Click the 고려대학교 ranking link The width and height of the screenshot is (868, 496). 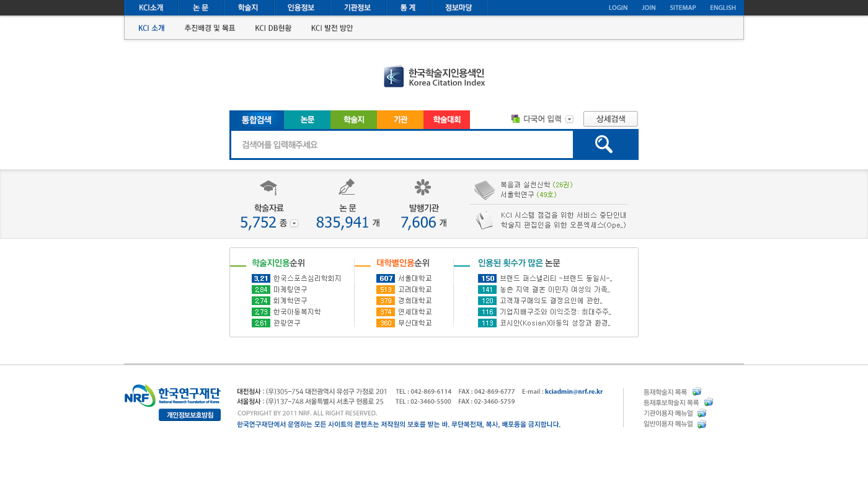point(415,290)
